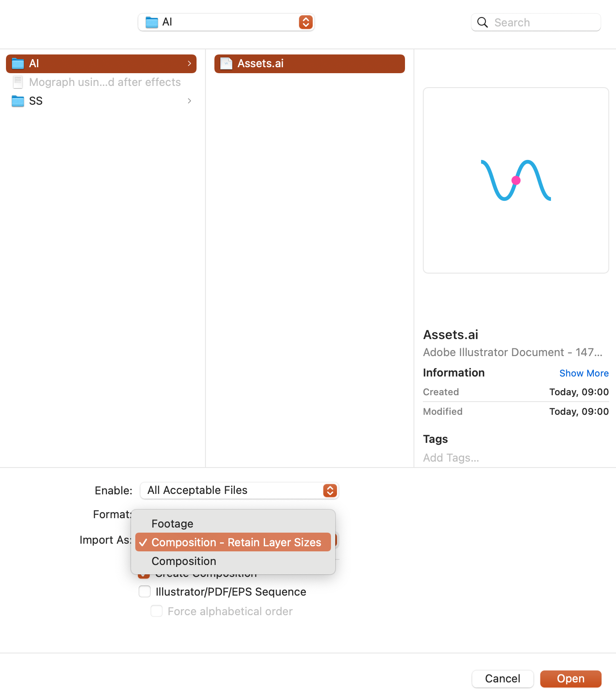The image size is (616, 696).
Task: Toggle the partially hidden Create Composition checkbox
Action: pos(144,576)
